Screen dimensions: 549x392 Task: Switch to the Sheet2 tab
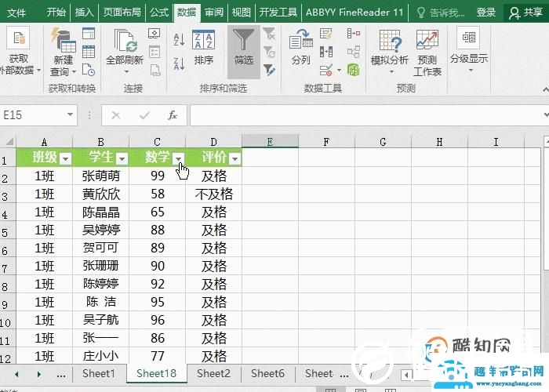[x=213, y=373]
